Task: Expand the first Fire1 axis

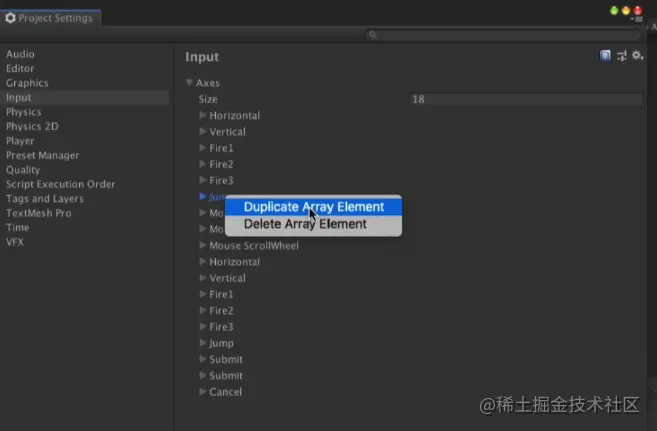Action: (x=202, y=147)
